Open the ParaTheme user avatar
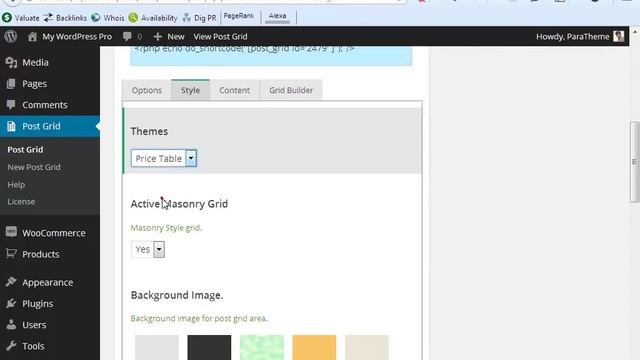This screenshot has width=640, height=360. [619, 36]
